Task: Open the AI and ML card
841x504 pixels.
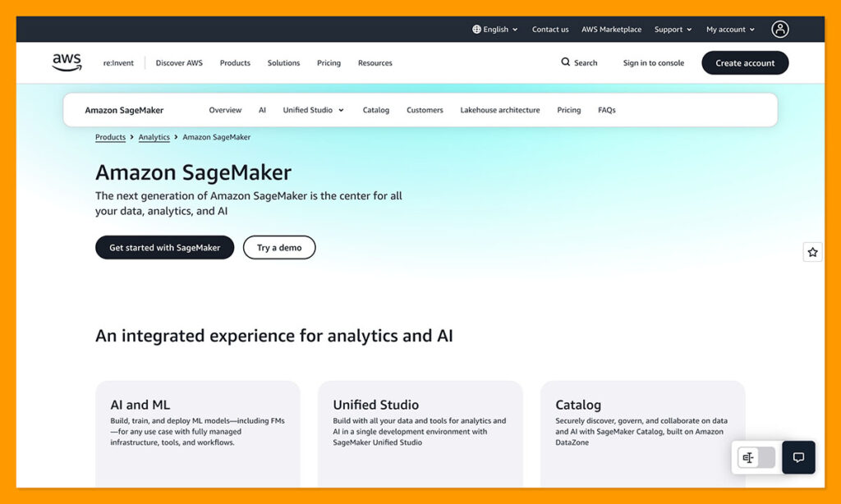Action: (198, 433)
